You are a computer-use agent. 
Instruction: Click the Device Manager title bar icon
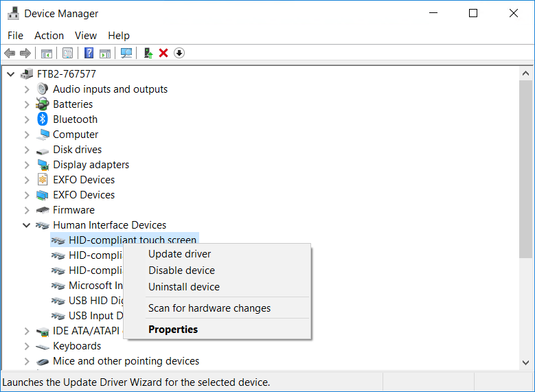[x=13, y=13]
